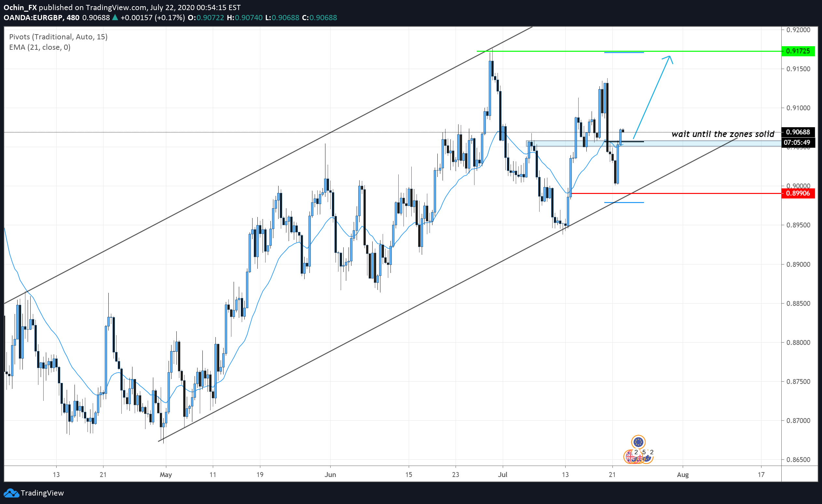Click the black 0.90688 current price label
822x504 pixels.
tap(798, 132)
